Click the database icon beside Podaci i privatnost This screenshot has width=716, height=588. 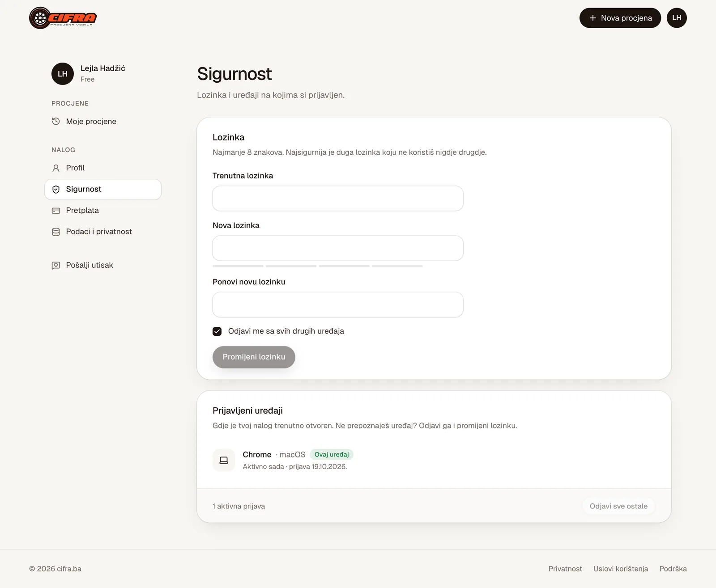tap(56, 232)
